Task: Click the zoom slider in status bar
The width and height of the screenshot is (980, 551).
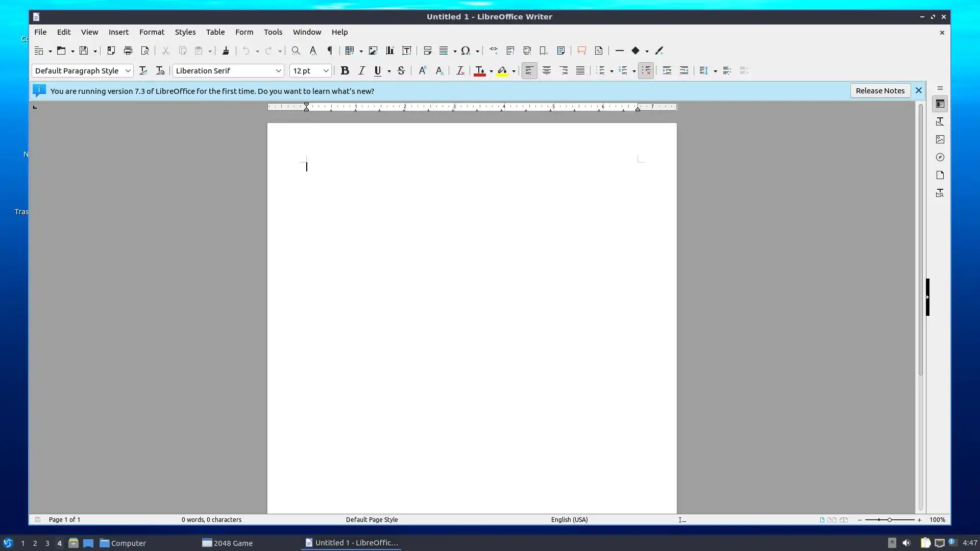Action: [889, 519]
